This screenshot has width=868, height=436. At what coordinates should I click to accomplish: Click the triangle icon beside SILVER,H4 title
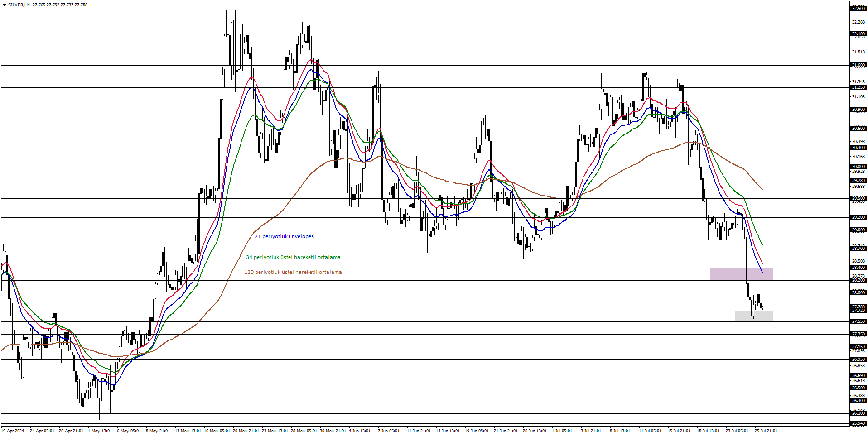4,5
